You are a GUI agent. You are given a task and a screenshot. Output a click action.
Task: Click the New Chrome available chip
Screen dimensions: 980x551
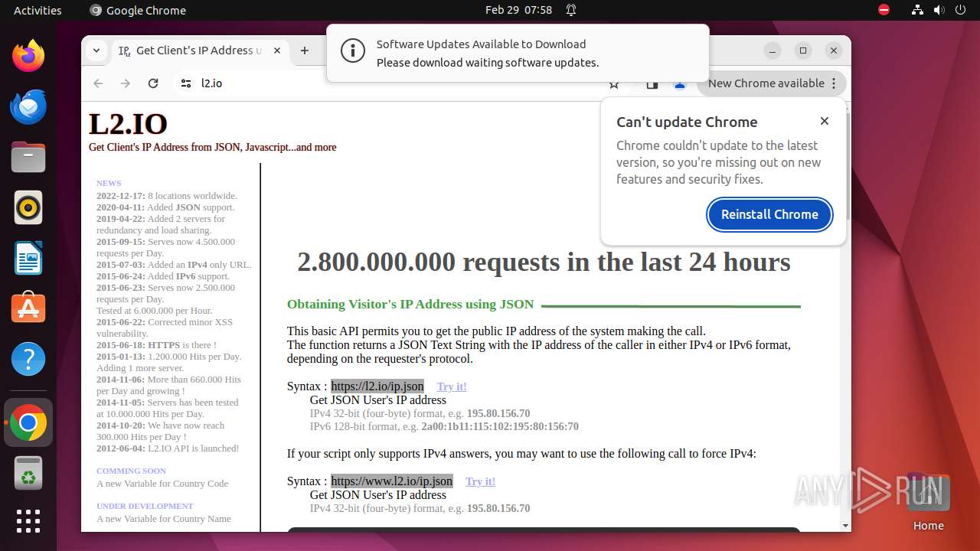(x=771, y=83)
